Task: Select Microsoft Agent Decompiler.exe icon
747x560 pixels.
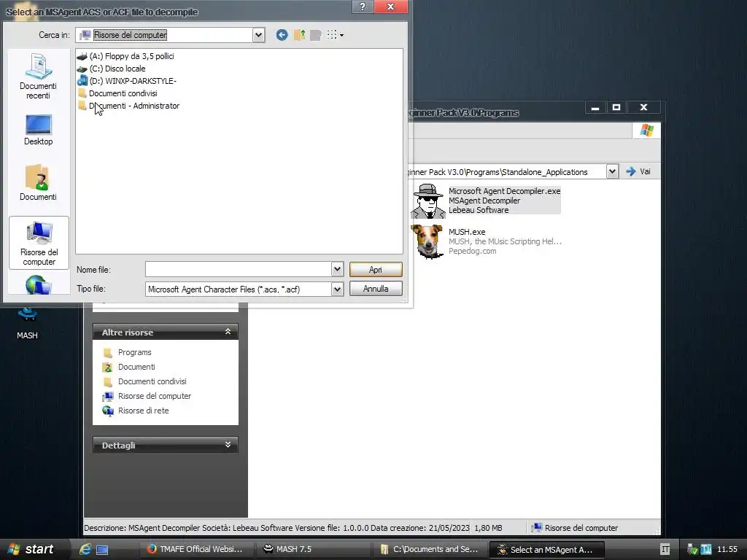Action: click(428, 201)
